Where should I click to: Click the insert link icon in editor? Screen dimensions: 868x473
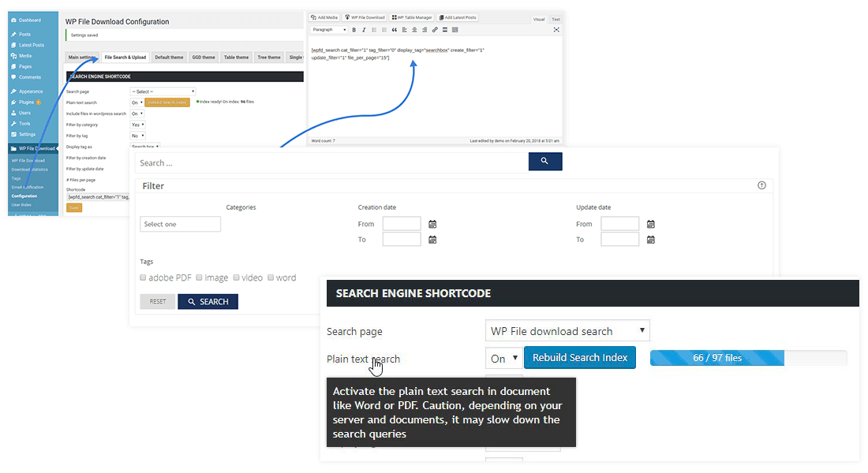coord(435,30)
